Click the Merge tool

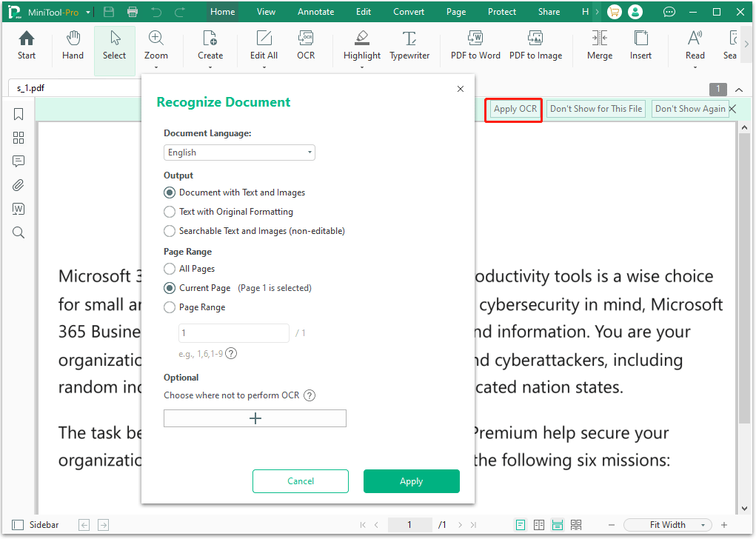click(x=600, y=46)
